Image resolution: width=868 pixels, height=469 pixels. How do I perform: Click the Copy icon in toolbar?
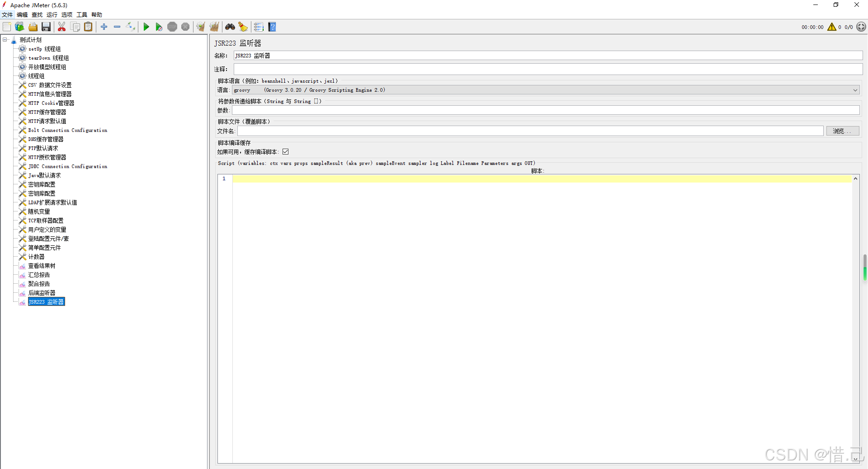click(x=75, y=27)
